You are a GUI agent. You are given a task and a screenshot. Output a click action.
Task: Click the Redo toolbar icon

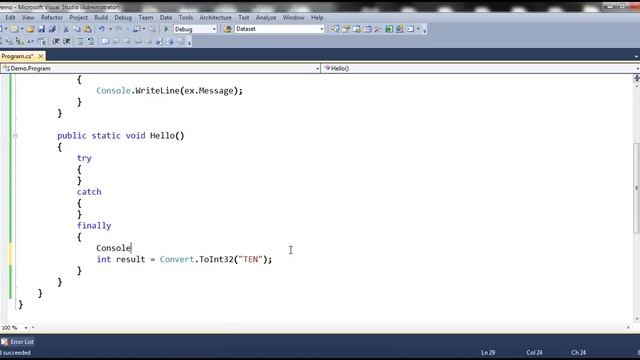tap(119, 29)
